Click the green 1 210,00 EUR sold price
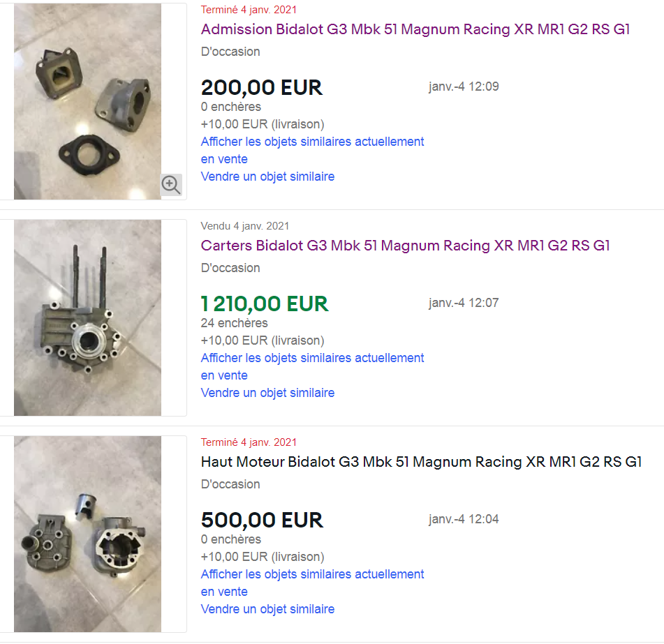Viewport: 664px width, 644px height. (264, 304)
